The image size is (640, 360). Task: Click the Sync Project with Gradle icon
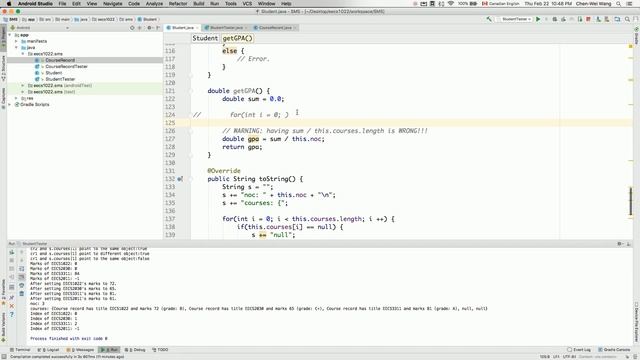click(598, 19)
